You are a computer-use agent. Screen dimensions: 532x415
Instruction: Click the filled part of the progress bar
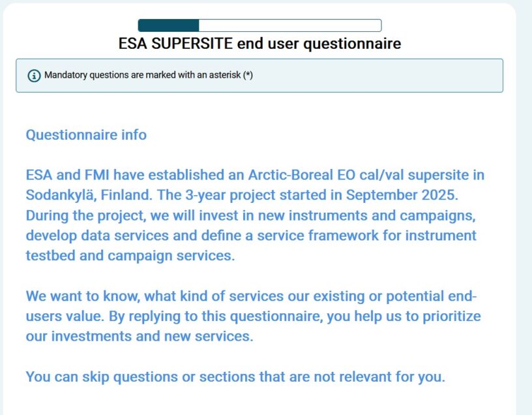(168, 25)
